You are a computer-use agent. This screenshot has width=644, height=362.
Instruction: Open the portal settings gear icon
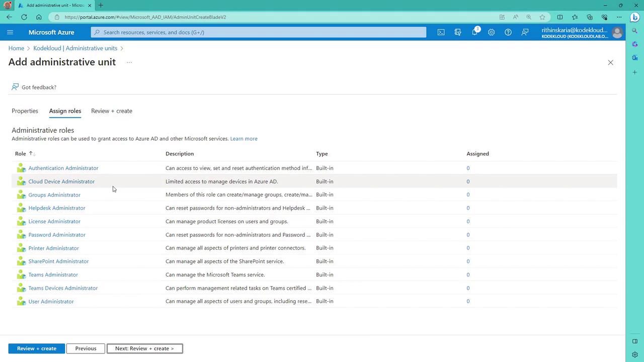(x=491, y=32)
